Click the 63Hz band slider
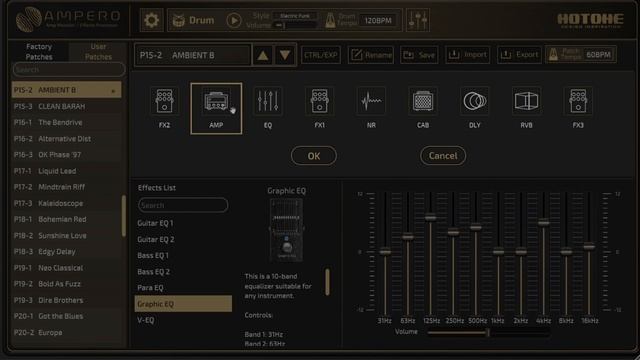 coord(408,237)
